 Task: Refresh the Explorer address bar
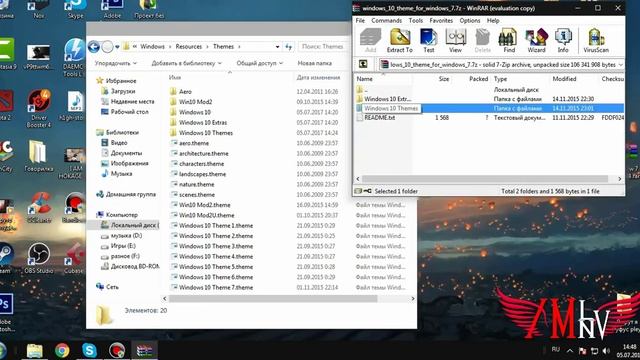point(289,47)
